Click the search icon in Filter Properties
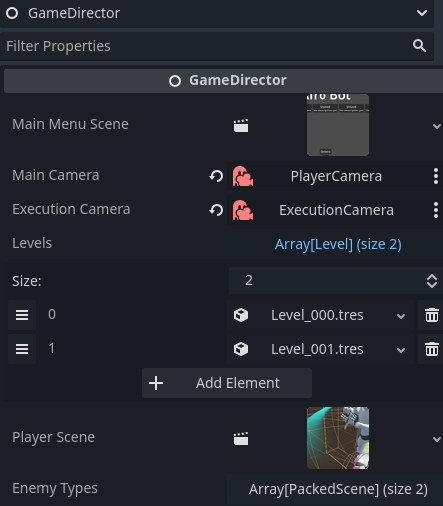 pos(419,46)
